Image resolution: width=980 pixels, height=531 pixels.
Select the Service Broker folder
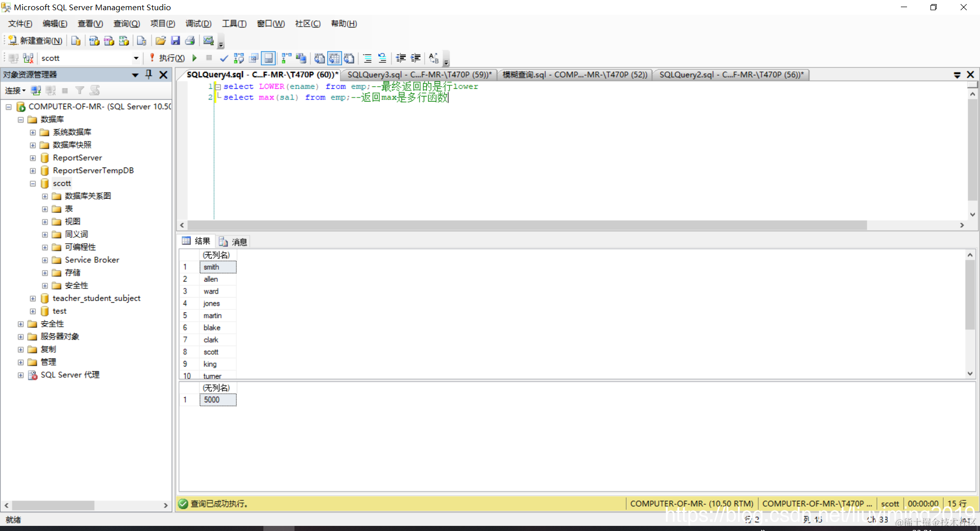click(92, 260)
